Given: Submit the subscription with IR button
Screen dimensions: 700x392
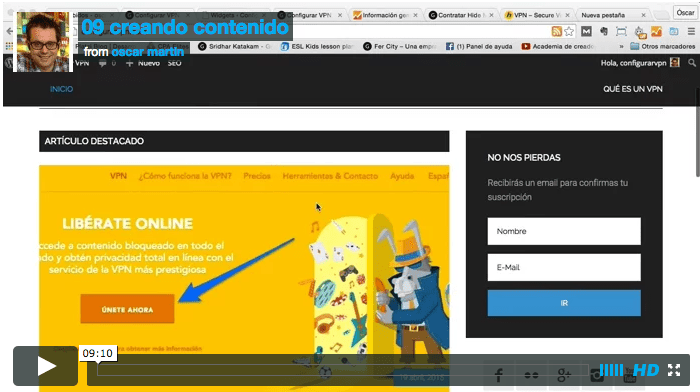Looking at the screenshot, I should point(564,303).
